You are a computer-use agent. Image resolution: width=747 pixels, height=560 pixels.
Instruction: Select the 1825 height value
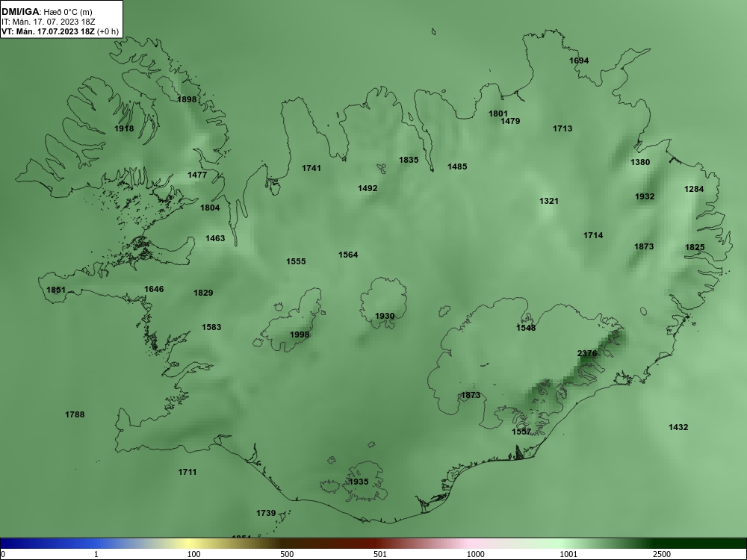tap(695, 247)
